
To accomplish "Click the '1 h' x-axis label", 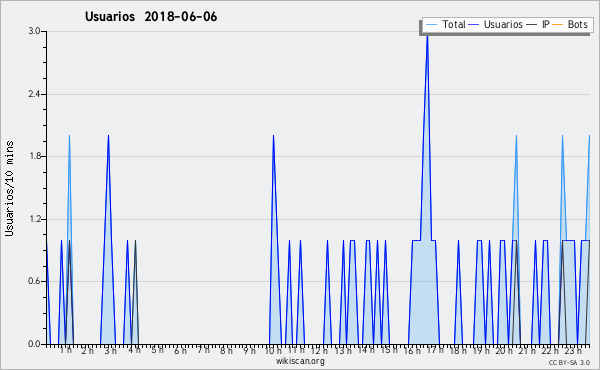I will (x=65, y=350).
